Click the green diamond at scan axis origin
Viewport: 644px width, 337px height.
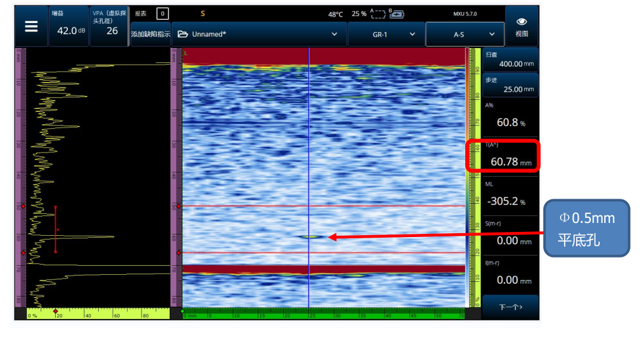[x=183, y=311]
